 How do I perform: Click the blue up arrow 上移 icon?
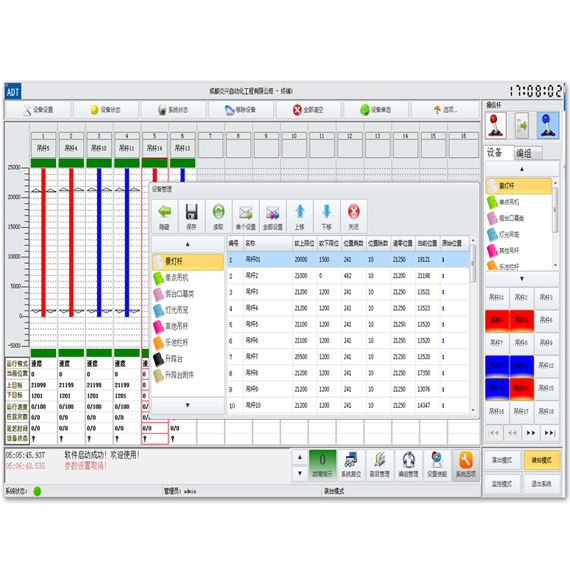(x=300, y=216)
